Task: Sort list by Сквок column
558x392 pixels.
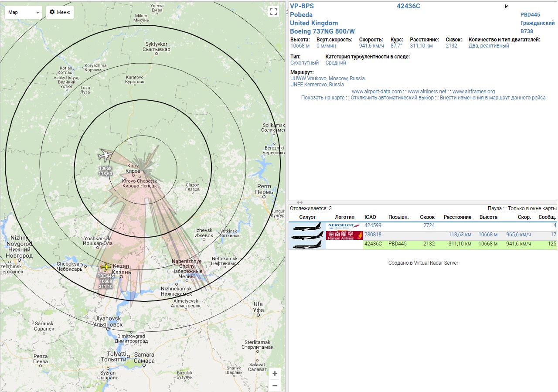Action: 427,217
